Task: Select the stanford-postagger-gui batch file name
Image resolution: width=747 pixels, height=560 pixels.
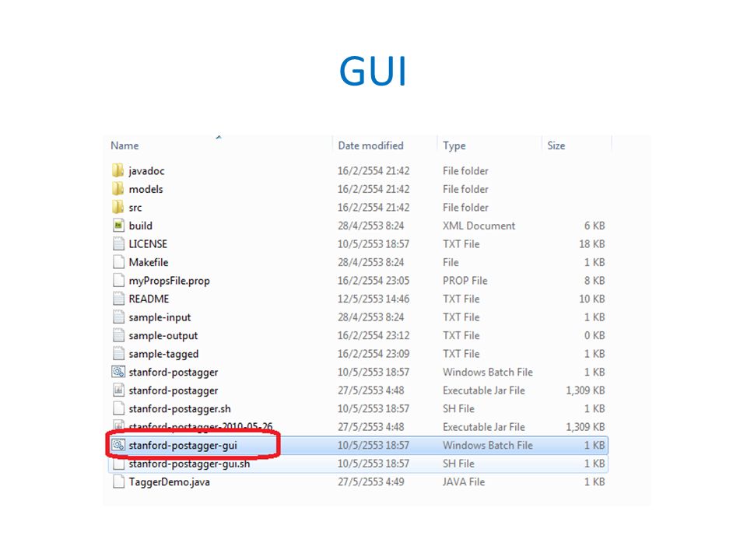Action: [x=183, y=446]
